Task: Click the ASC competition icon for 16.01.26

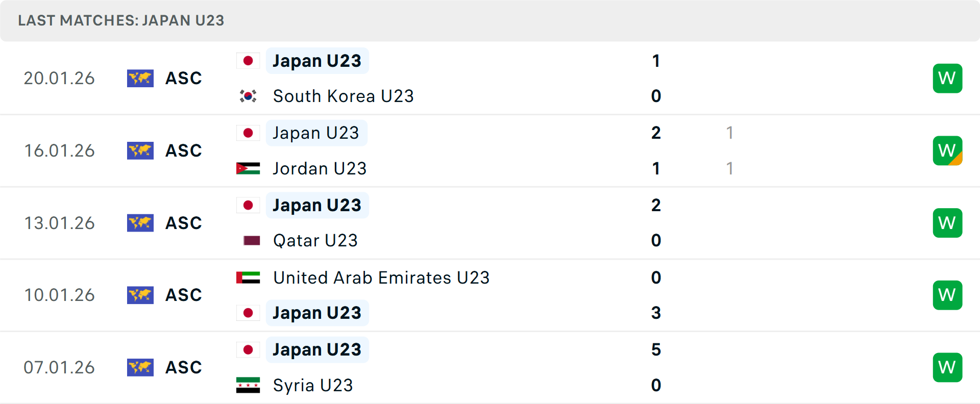Action: click(x=140, y=151)
